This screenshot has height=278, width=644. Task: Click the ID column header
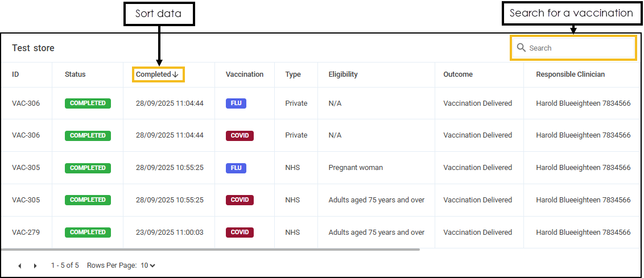(15, 74)
